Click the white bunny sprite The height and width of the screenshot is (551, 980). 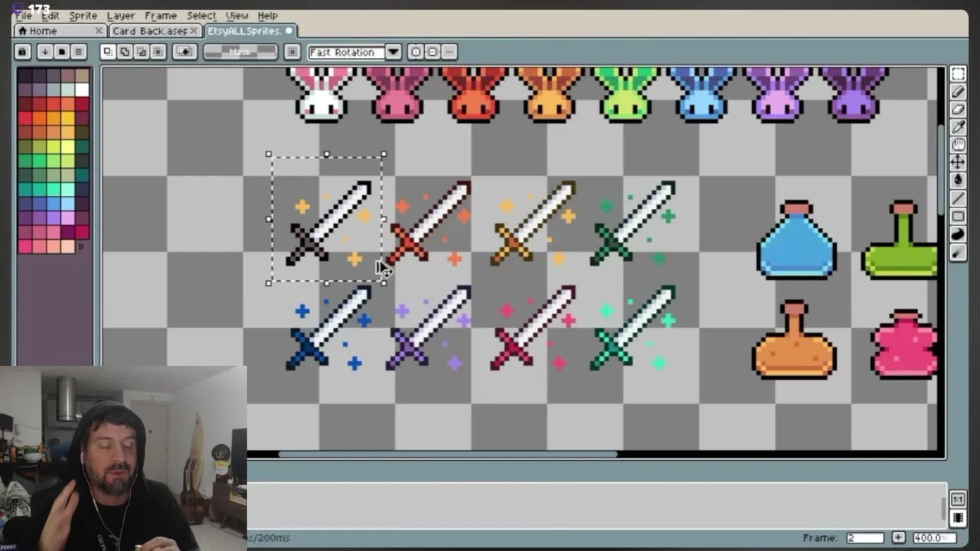[x=322, y=95]
